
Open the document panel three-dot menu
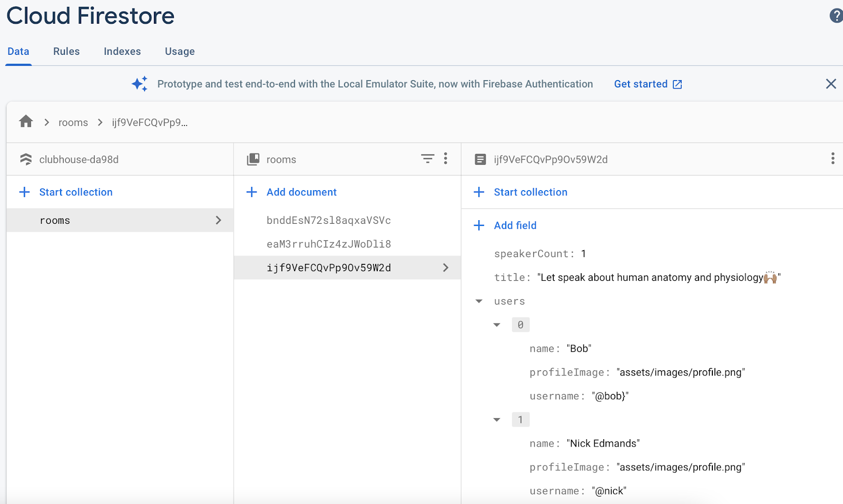pos(833,159)
